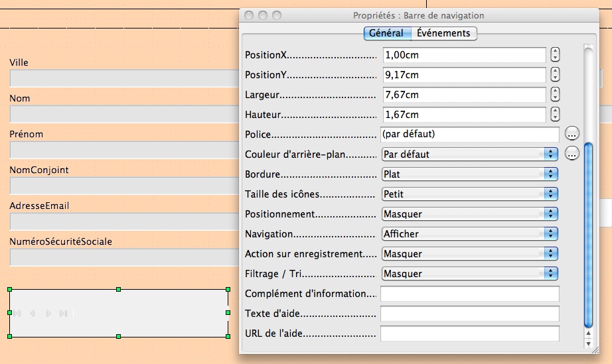This screenshot has width=612, height=364.
Task: Click the Next Record navigation icon
Action: pyautogui.click(x=48, y=313)
